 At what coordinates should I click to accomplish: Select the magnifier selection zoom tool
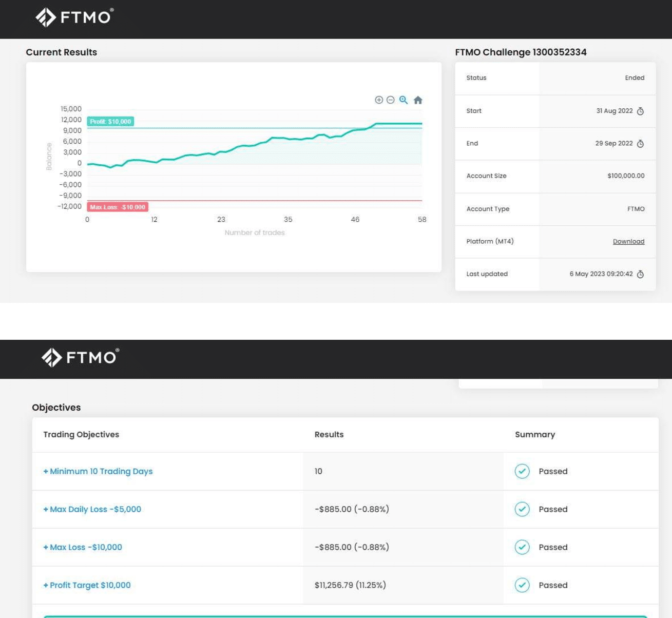tap(404, 100)
